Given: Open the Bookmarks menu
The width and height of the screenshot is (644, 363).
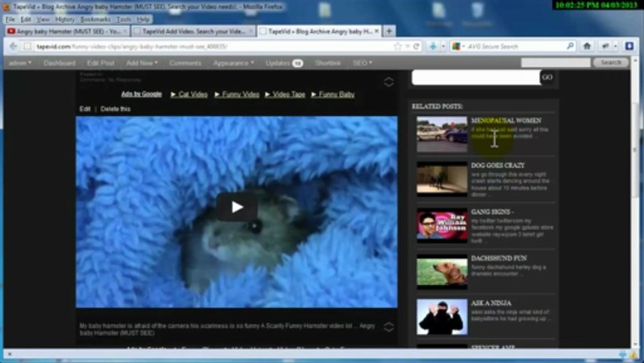Looking at the screenshot, I should (x=96, y=19).
